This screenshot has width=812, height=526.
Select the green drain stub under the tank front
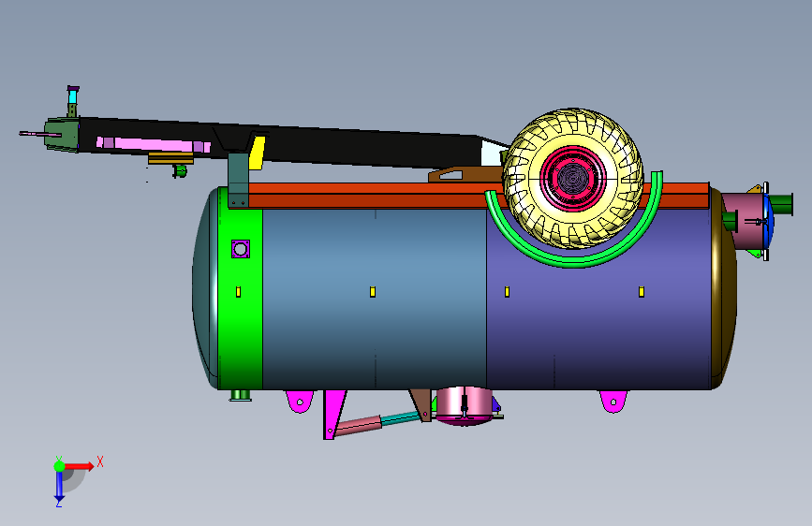click(241, 395)
